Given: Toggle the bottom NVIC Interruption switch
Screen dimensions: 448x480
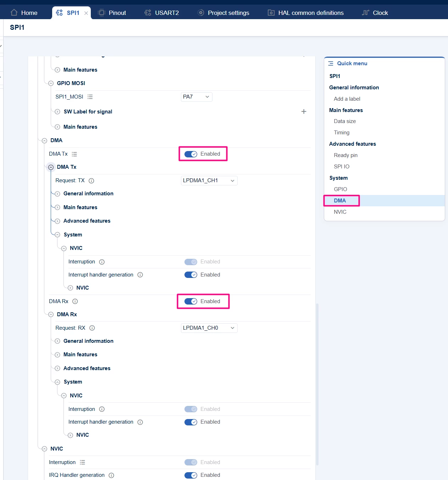Looking at the screenshot, I should [x=191, y=462].
